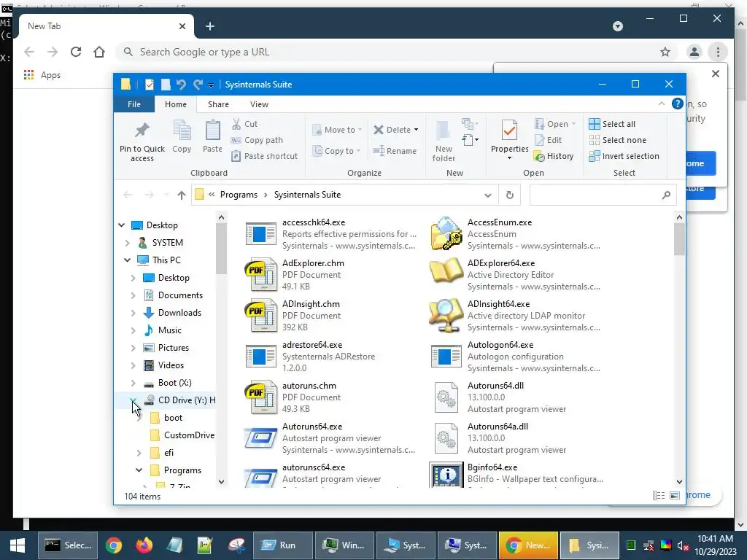Viewport: 747px width, 560px height.
Task: Select Autoruns64.exe file icon
Action: point(260,438)
